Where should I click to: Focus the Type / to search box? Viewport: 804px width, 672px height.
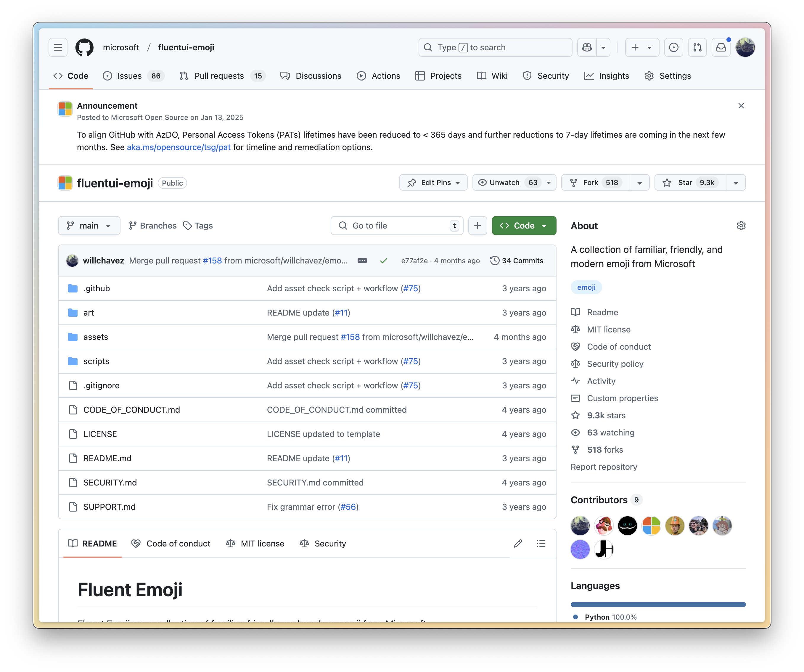click(x=496, y=47)
